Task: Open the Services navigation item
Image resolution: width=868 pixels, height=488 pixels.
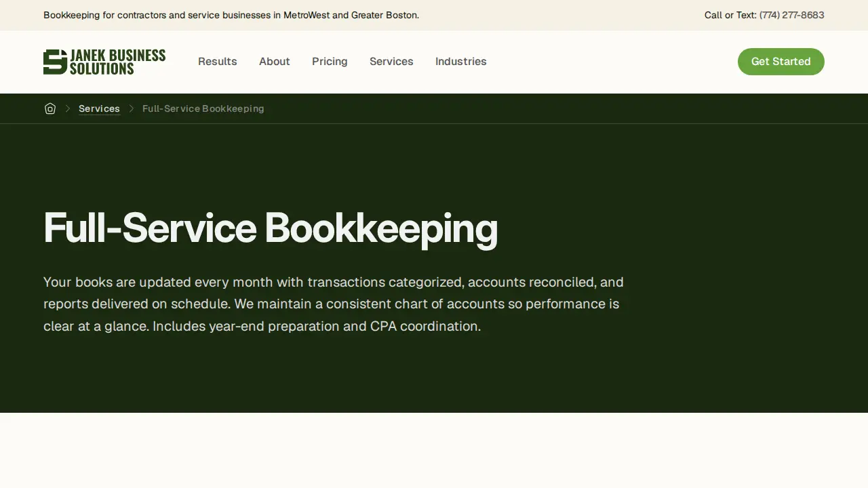Action: (391, 62)
